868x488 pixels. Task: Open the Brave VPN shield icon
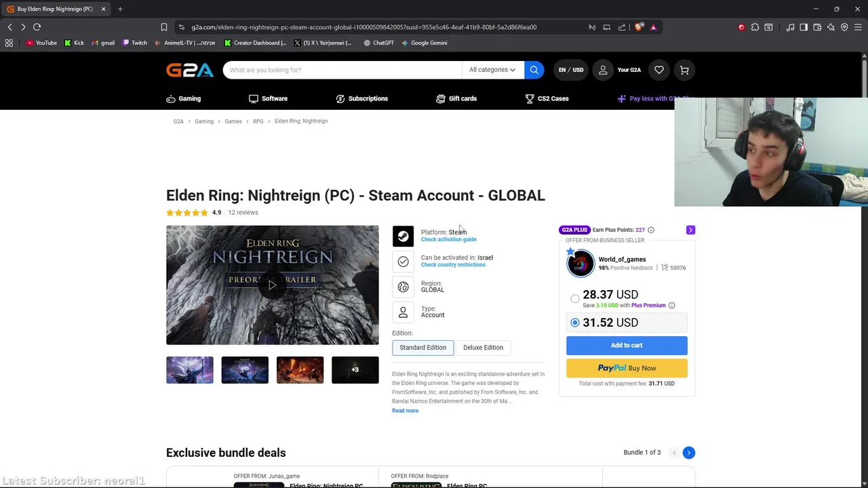pos(844,27)
